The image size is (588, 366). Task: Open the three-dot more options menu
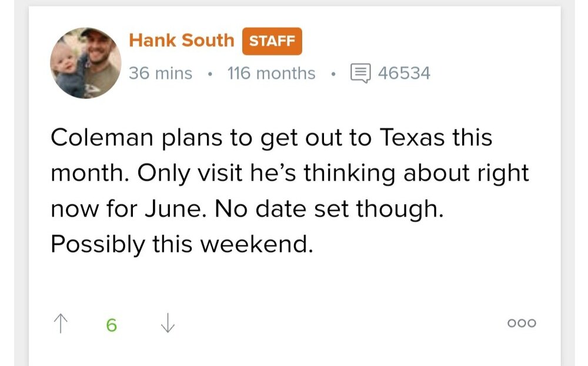click(521, 323)
